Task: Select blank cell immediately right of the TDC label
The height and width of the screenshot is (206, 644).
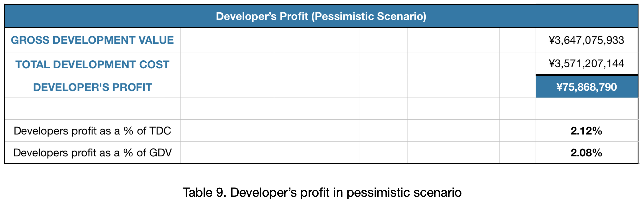Action: (x=227, y=131)
